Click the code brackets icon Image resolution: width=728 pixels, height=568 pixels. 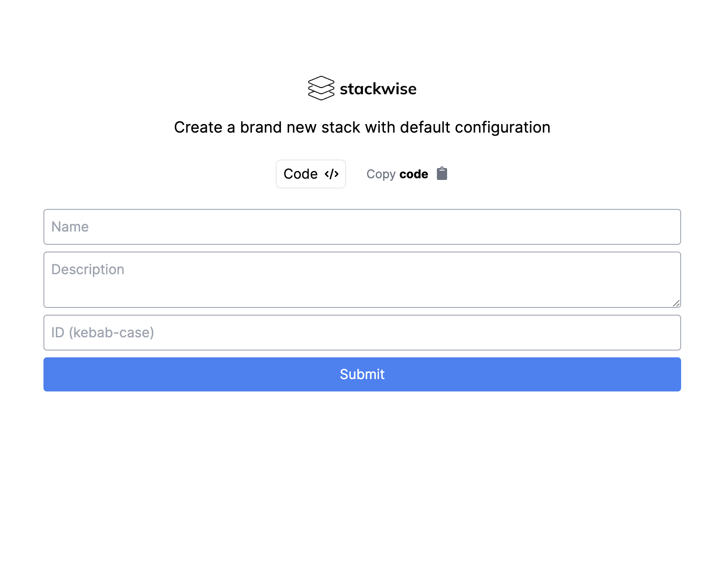[x=332, y=174]
